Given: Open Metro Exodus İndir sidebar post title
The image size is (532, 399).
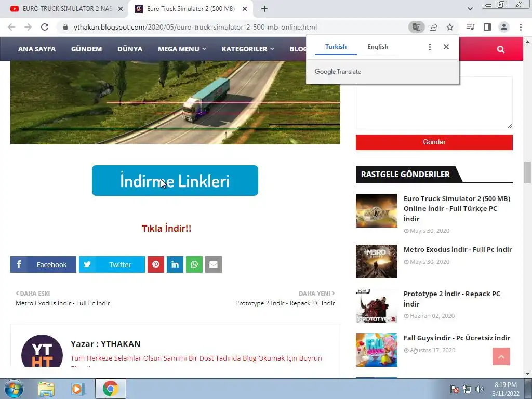Looking at the screenshot, I should pos(458,250).
